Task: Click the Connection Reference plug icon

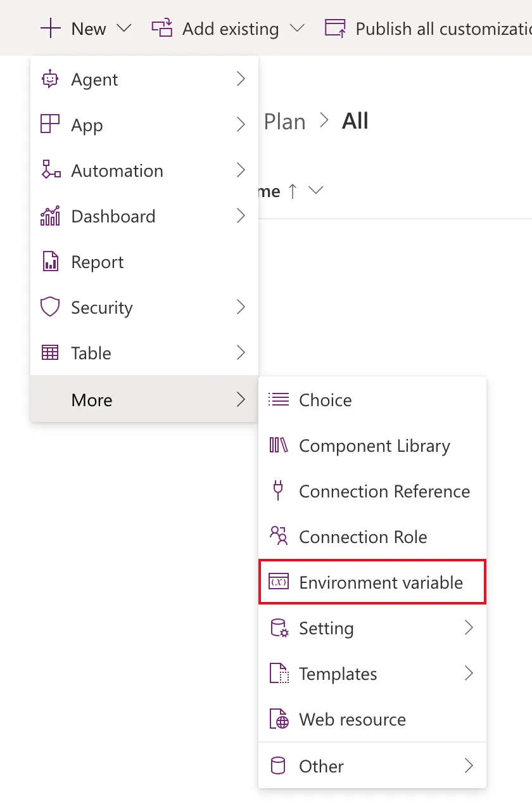Action: [277, 491]
